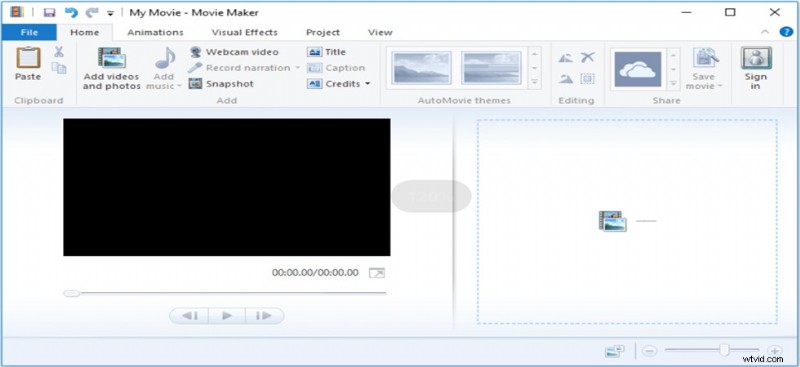Expand the Credits dropdown arrow
This screenshot has height=367, width=800.
(367, 84)
